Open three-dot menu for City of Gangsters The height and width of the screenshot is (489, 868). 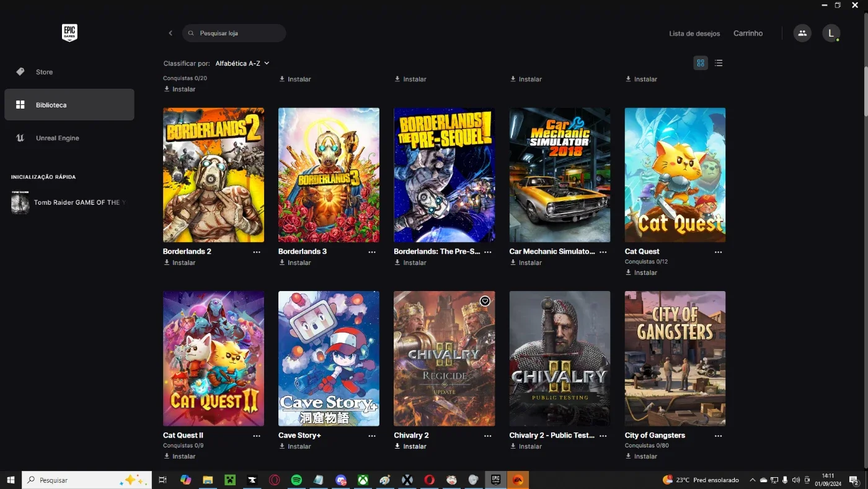coord(718,436)
